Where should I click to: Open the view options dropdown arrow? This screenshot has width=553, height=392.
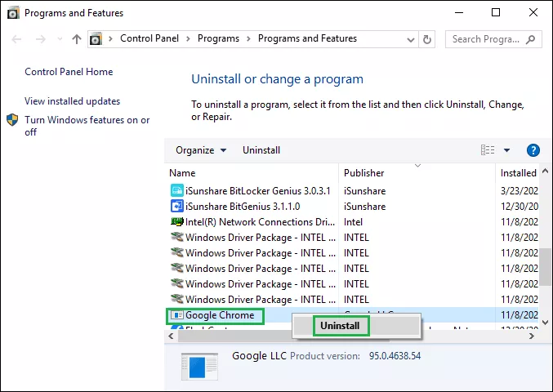pyautogui.click(x=506, y=150)
